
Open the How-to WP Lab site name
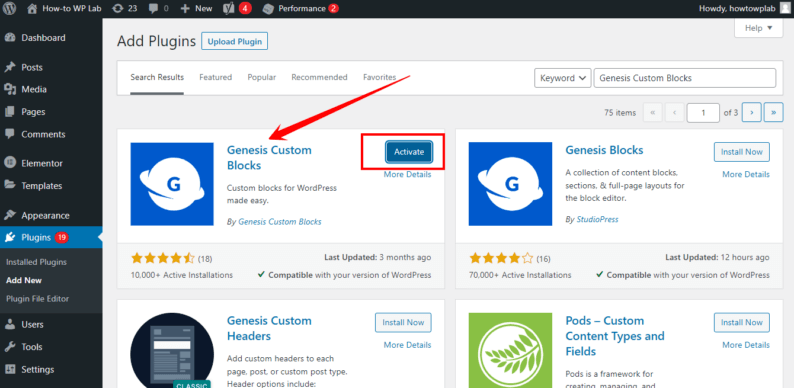click(x=71, y=9)
